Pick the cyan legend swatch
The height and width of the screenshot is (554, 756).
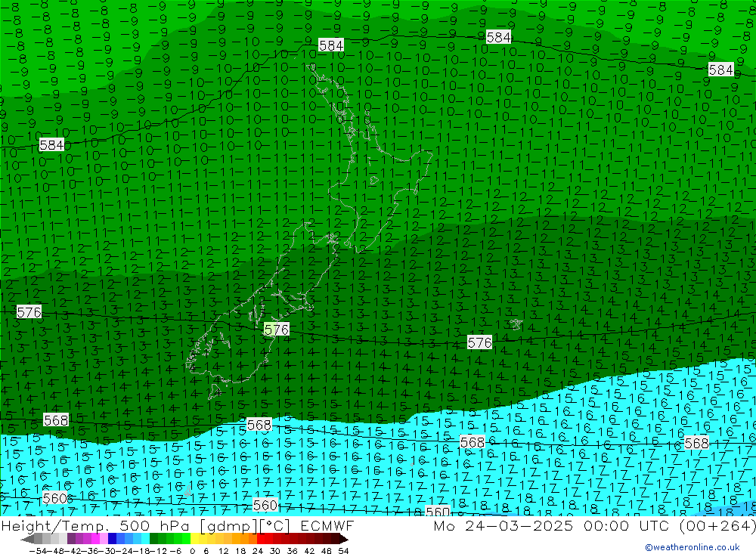tap(145, 539)
